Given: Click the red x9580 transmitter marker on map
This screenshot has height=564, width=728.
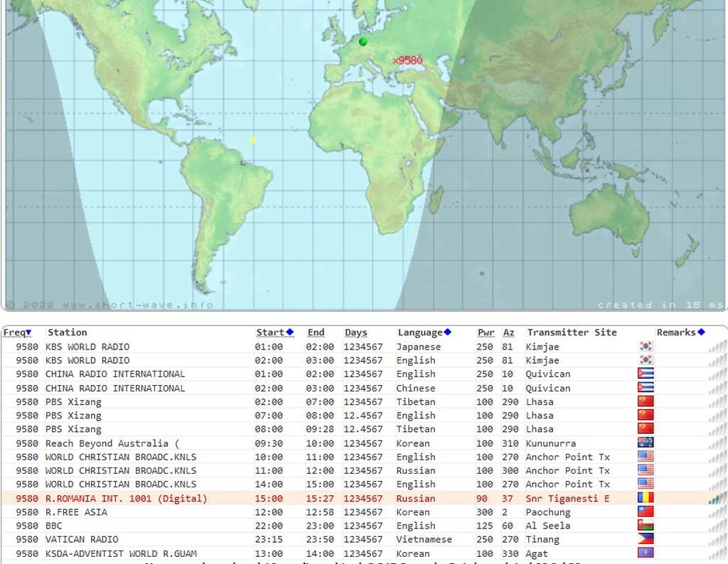Looking at the screenshot, I should pyautogui.click(x=407, y=60).
